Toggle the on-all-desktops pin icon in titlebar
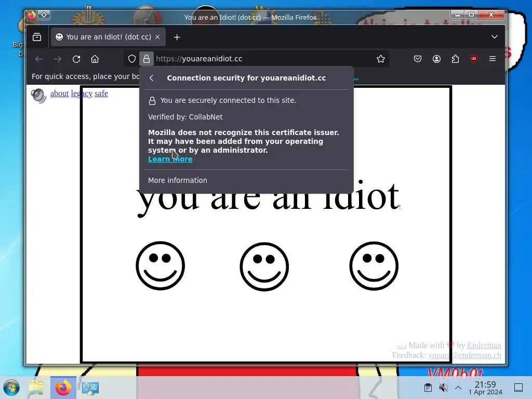This screenshot has width=532, height=399. point(44,15)
